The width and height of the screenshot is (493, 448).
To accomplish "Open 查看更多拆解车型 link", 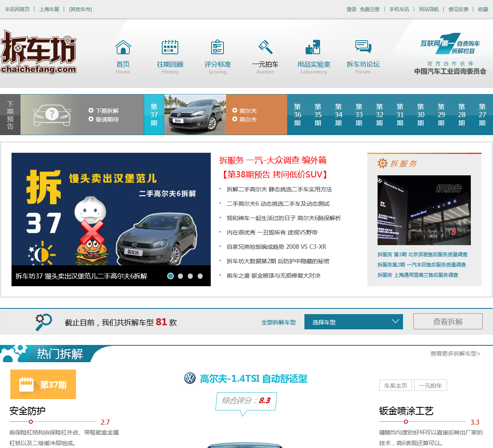I will tap(455, 354).
